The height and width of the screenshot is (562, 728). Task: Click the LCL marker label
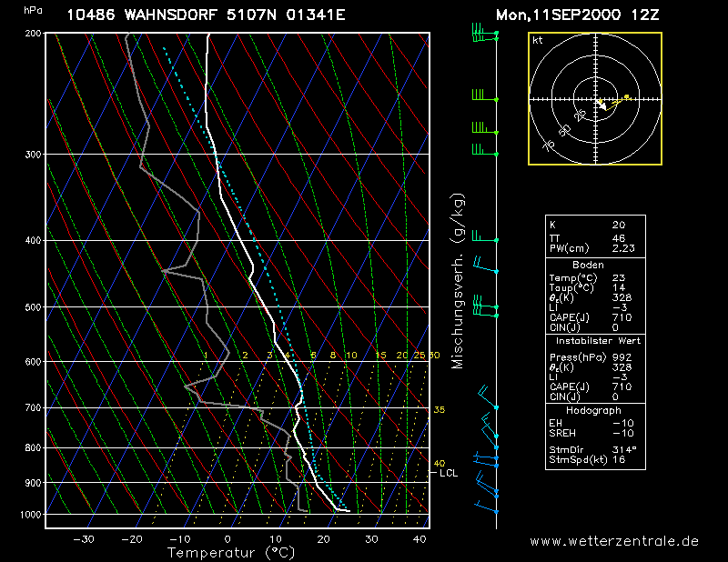tap(448, 473)
